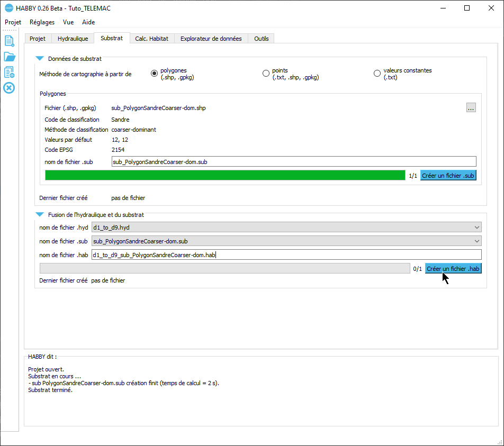The image size is (504, 446).
Task: Click the view project files eye icon
Action: click(x=9, y=72)
